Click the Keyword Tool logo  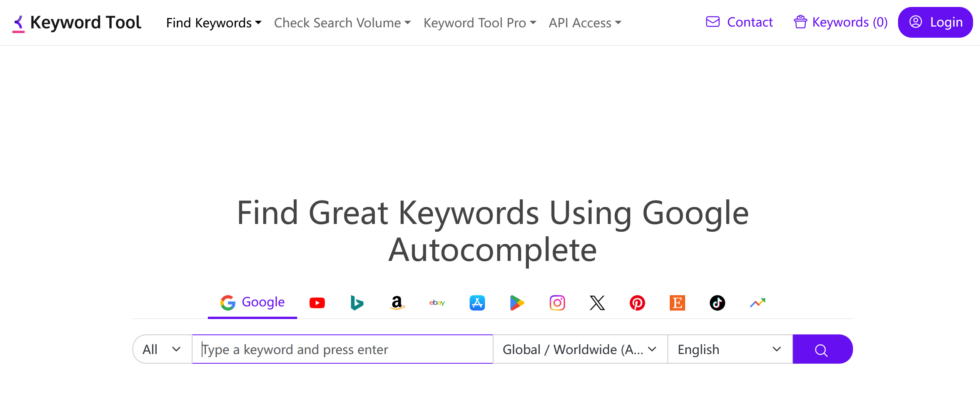click(x=77, y=23)
